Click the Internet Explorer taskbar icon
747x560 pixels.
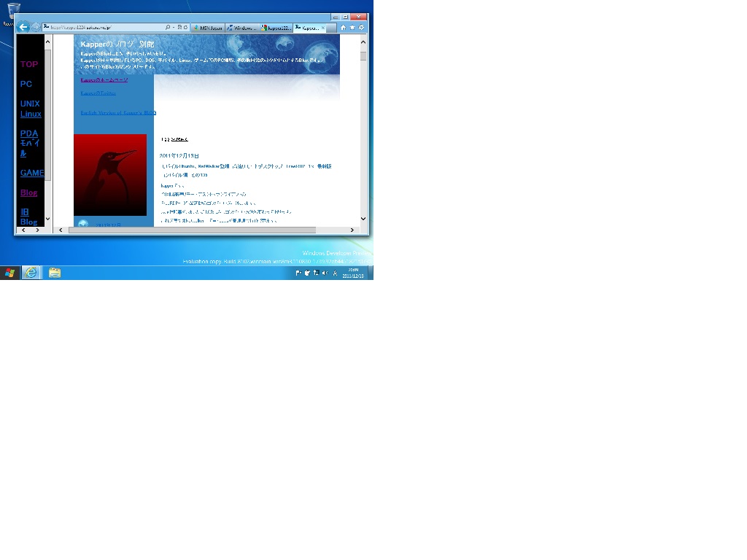click(x=31, y=273)
